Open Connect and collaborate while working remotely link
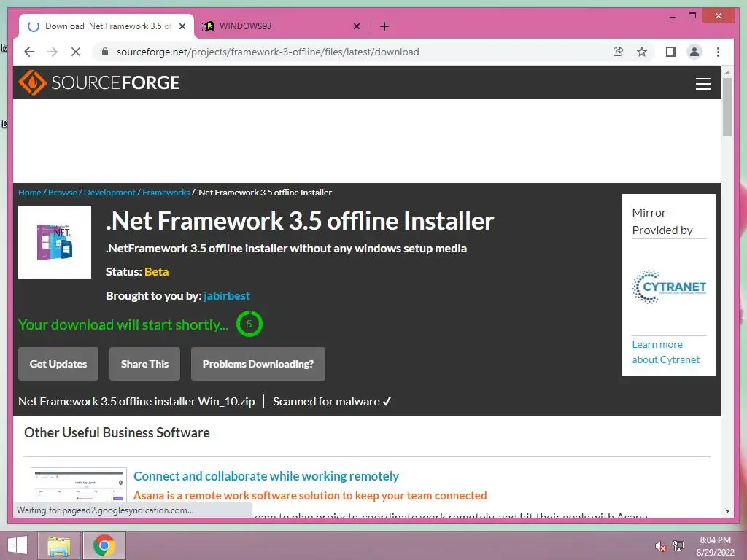Screen dimensions: 747x560 coord(266,476)
